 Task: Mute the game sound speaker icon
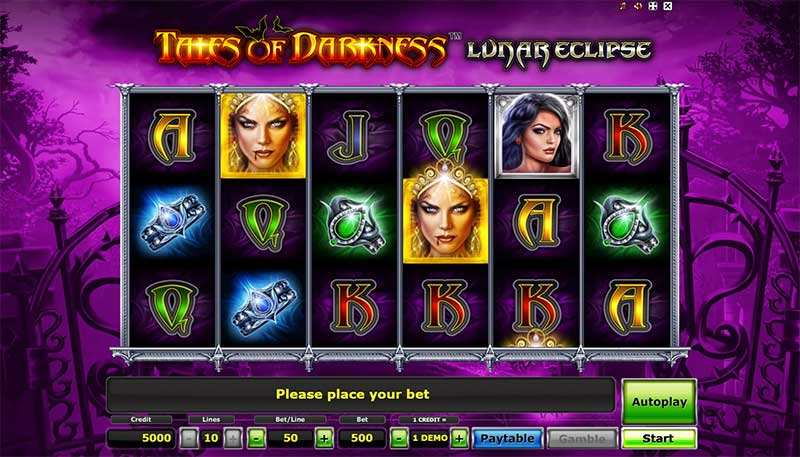click(x=637, y=6)
